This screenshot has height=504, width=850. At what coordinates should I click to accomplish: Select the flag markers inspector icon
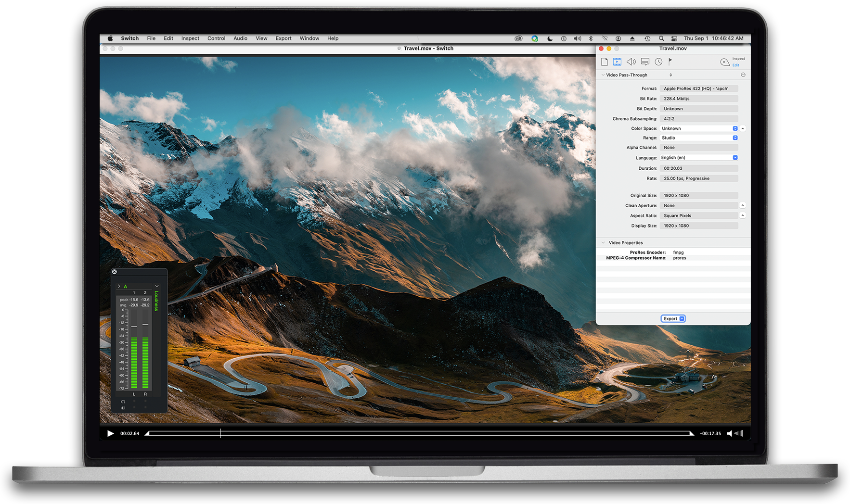(x=670, y=62)
